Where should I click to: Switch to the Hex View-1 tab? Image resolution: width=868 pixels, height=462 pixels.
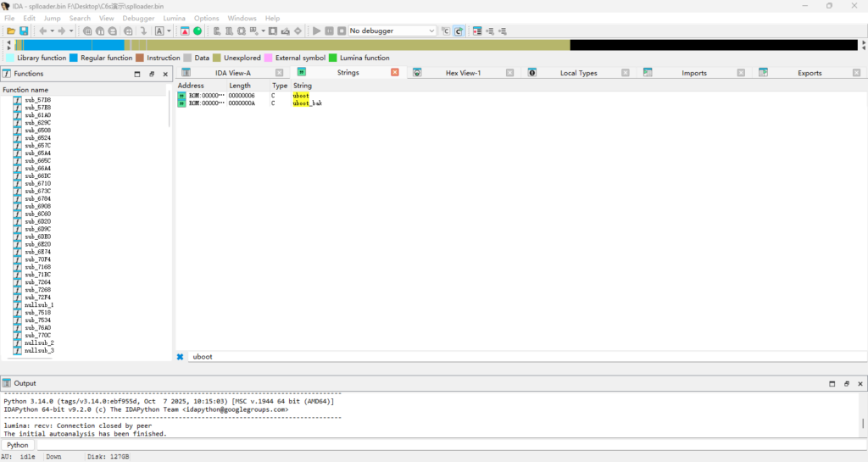pos(463,73)
